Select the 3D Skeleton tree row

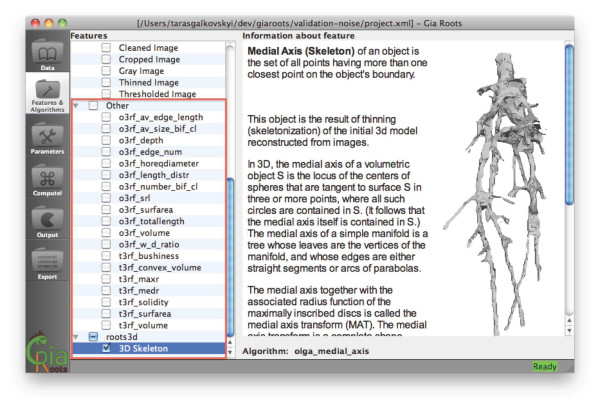click(149, 348)
